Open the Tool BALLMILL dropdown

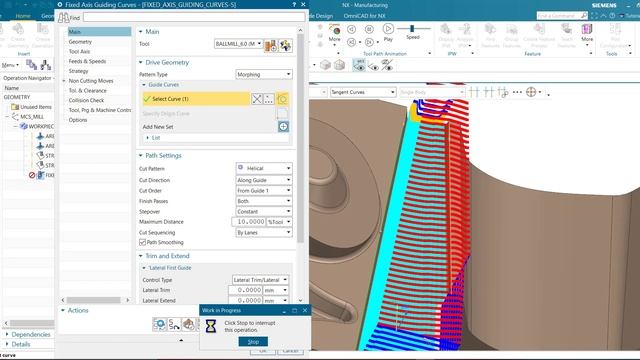point(238,44)
